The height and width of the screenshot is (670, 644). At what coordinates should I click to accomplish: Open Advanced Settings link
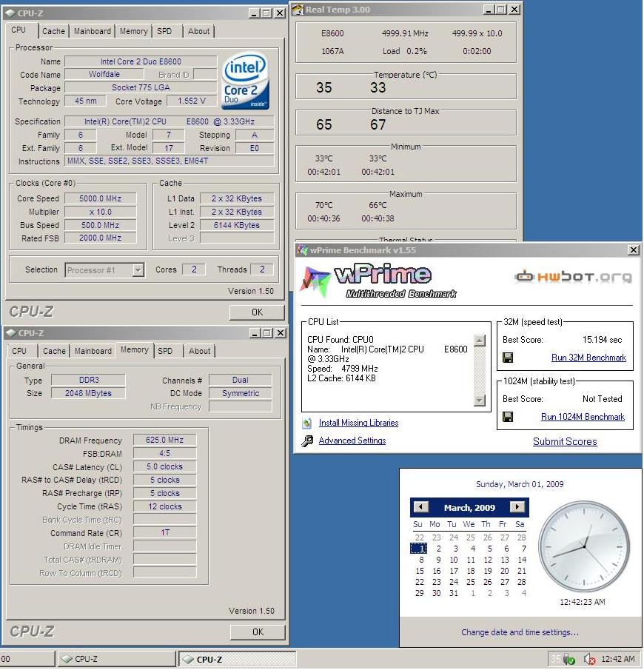(x=352, y=440)
